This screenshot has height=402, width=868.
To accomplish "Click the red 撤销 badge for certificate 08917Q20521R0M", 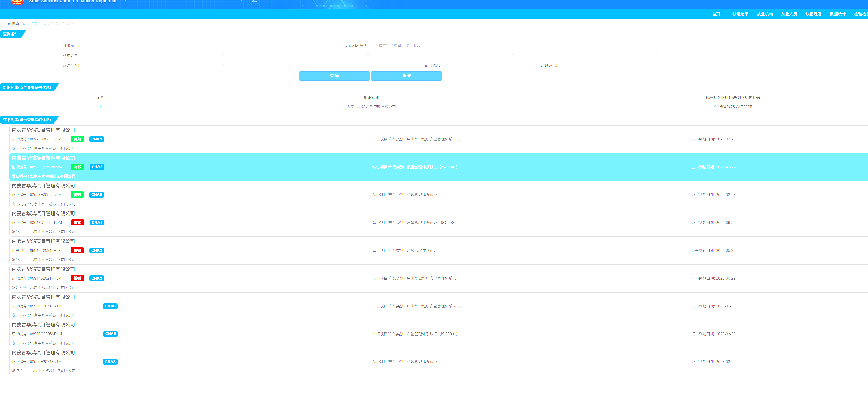I will (77, 223).
